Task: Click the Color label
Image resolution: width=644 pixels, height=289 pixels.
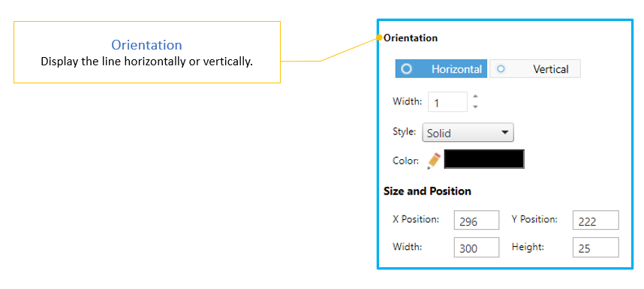Action: 406,161
